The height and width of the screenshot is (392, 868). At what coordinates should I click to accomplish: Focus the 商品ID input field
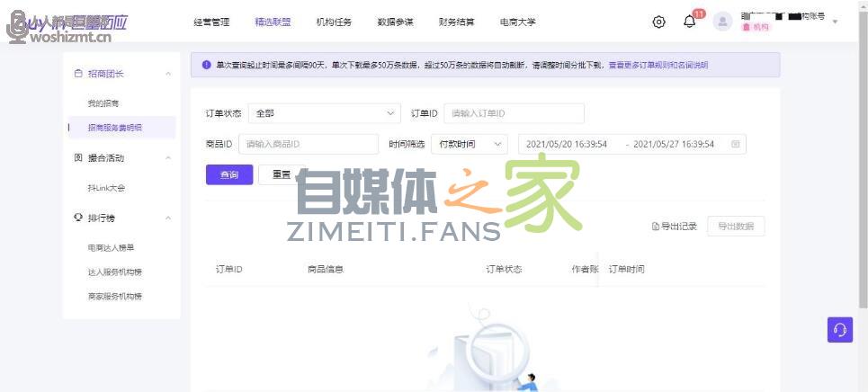(309, 144)
